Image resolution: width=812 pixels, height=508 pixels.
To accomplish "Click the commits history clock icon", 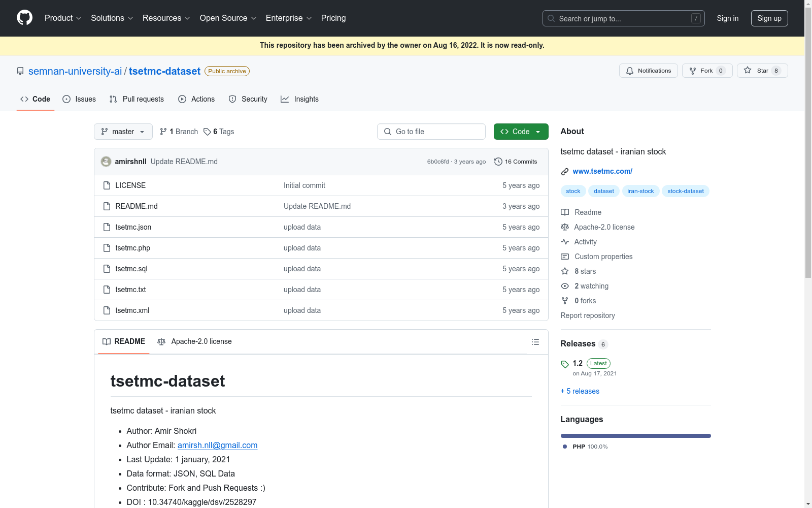I will pos(498,162).
